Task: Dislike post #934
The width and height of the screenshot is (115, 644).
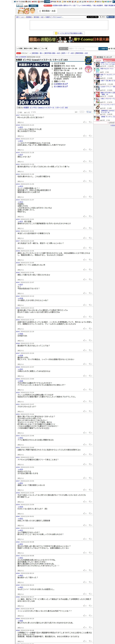Action: click(x=90, y=216)
